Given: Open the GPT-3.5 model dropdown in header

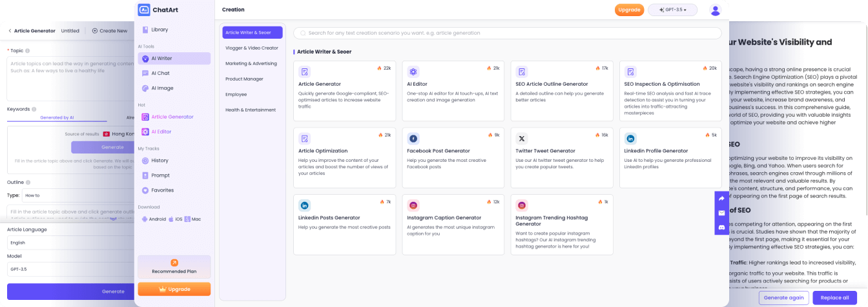Looking at the screenshot, I should pos(673,10).
